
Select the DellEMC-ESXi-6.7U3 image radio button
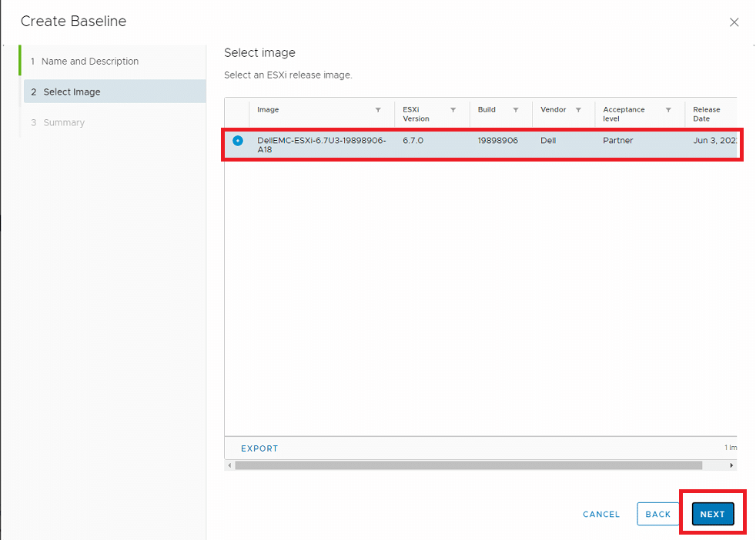(x=238, y=141)
